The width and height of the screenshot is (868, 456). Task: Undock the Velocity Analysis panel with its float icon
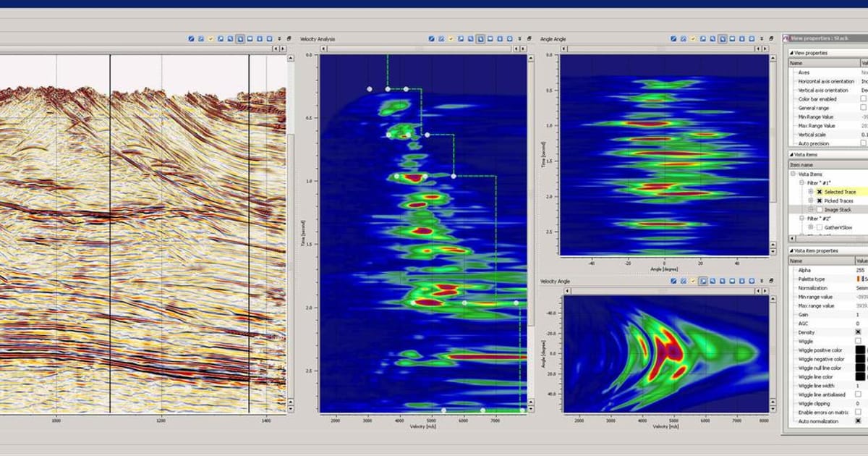tap(530, 38)
